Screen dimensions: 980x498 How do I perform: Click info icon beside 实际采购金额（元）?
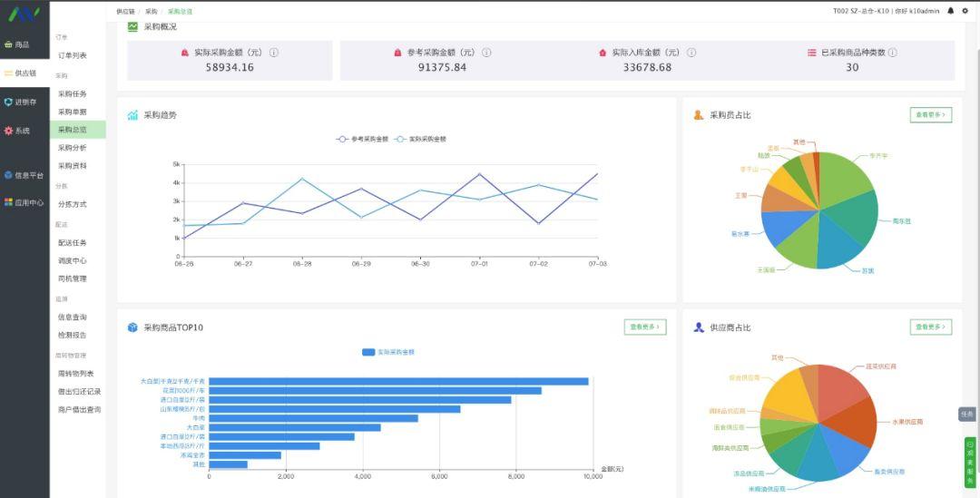(x=274, y=53)
